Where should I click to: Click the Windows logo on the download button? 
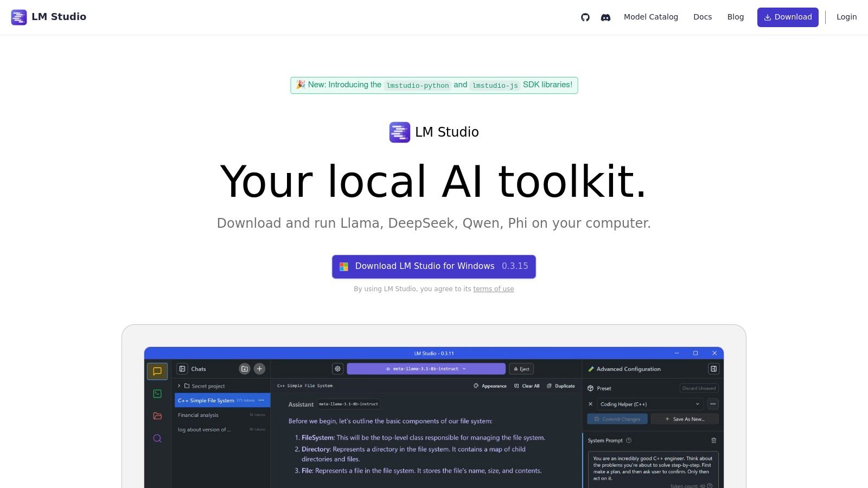coord(344,267)
